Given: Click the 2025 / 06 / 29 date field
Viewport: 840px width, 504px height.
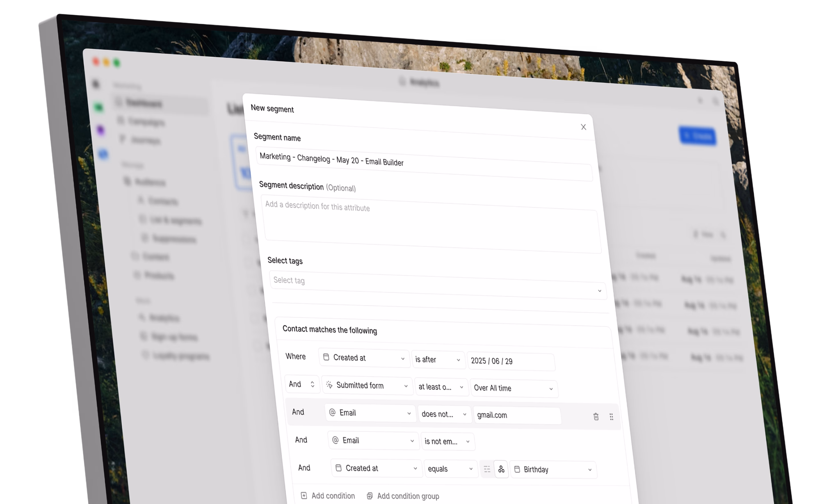Looking at the screenshot, I should 511,361.
